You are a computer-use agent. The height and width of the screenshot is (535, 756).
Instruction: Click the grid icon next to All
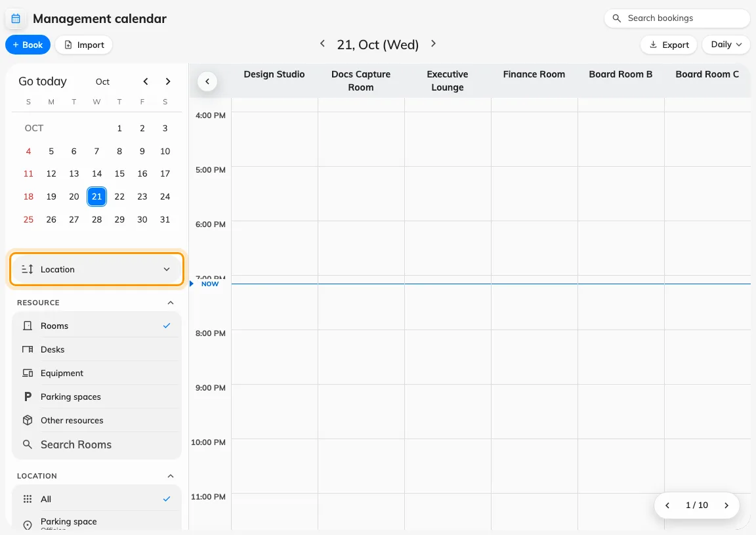coord(28,499)
